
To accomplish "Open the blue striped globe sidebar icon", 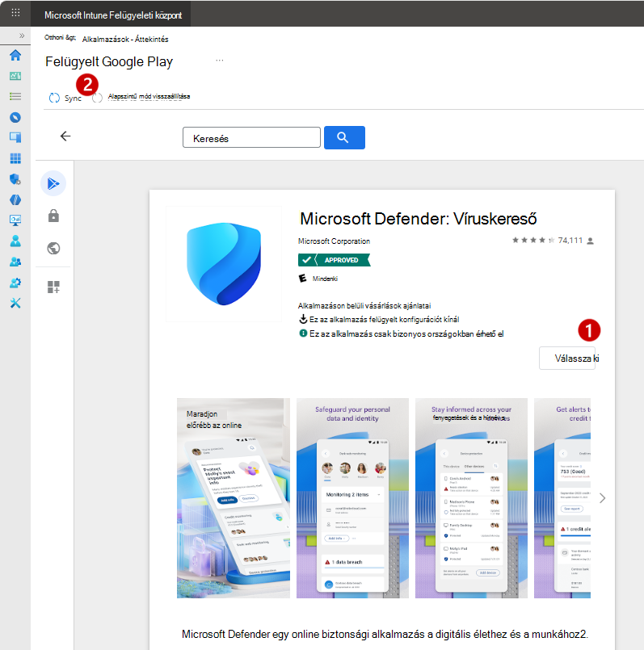I will [x=15, y=199].
